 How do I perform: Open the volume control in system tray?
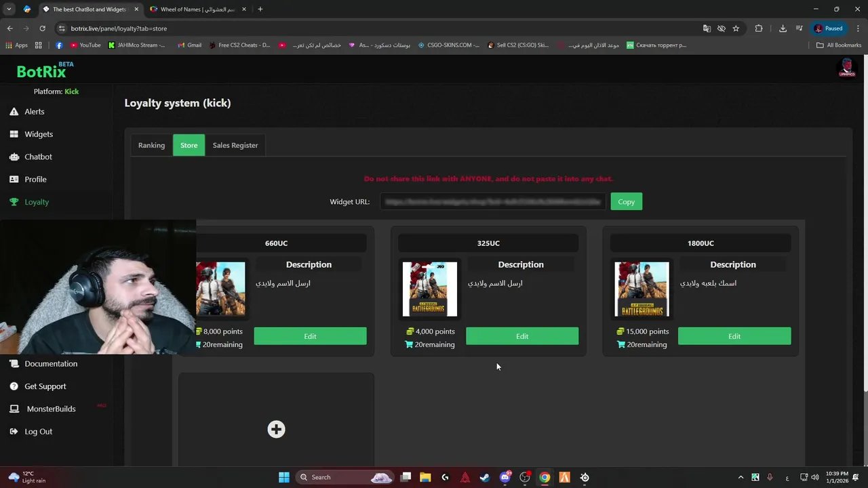[x=814, y=477]
